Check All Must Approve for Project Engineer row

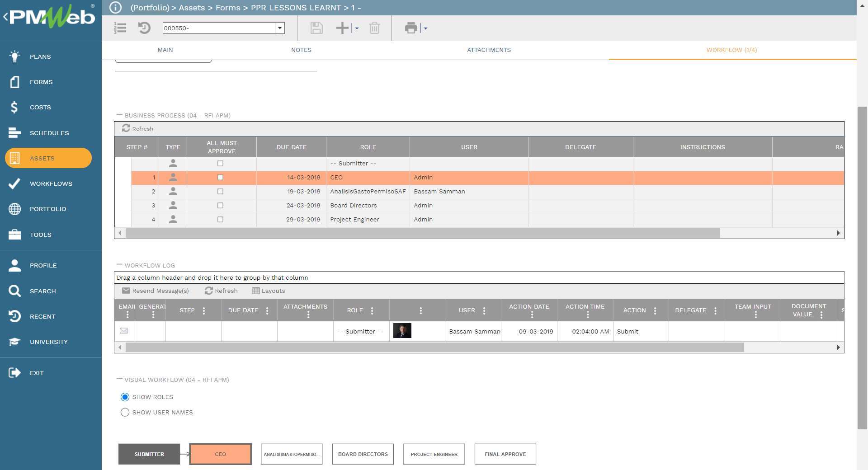tap(221, 220)
